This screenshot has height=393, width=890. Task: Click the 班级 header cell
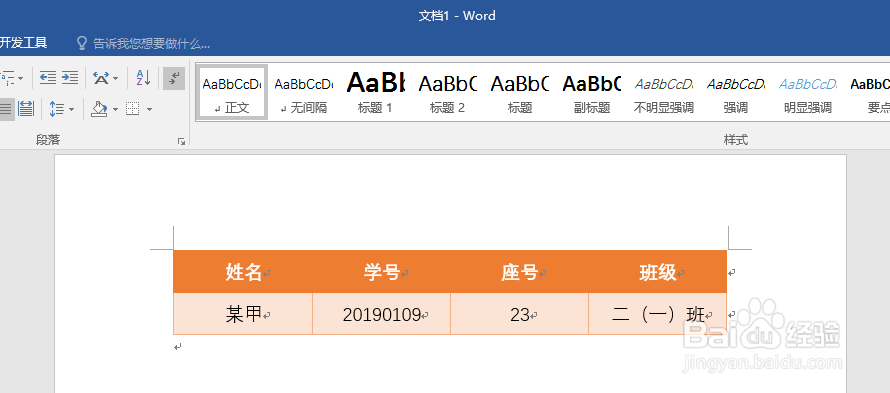[657, 272]
